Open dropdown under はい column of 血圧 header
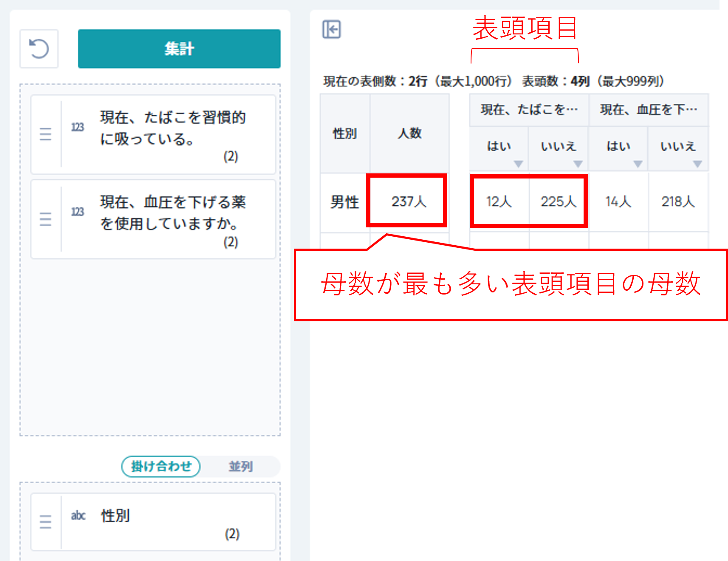The height and width of the screenshot is (561, 728). pyautogui.click(x=638, y=164)
